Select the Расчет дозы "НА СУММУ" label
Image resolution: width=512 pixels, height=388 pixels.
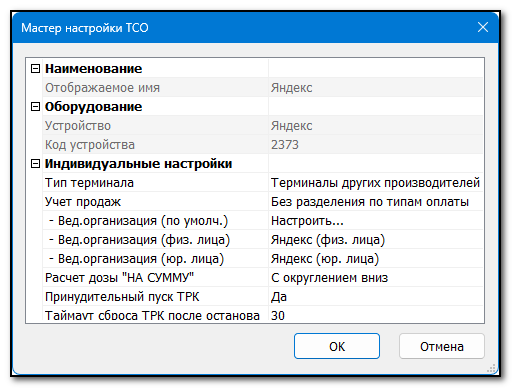click(x=119, y=278)
